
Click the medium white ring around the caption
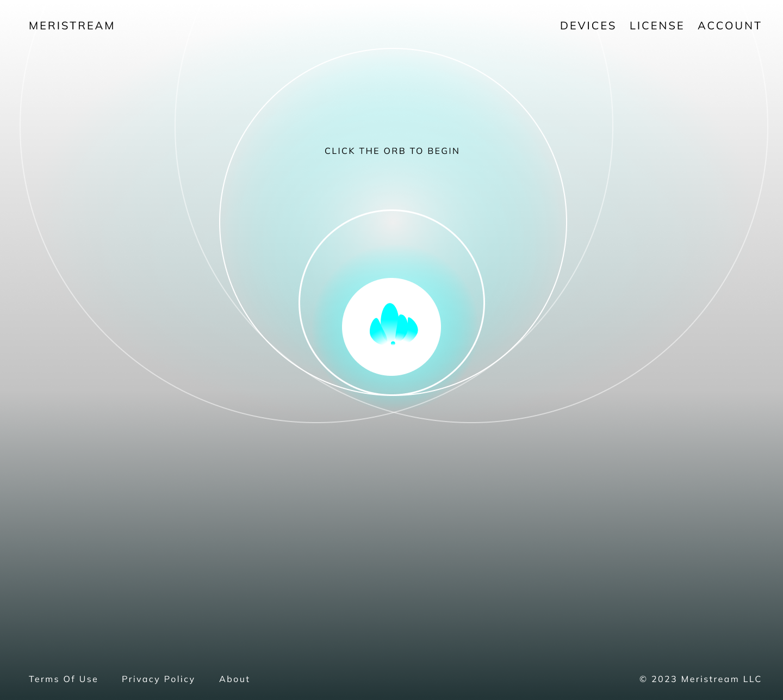point(220,223)
